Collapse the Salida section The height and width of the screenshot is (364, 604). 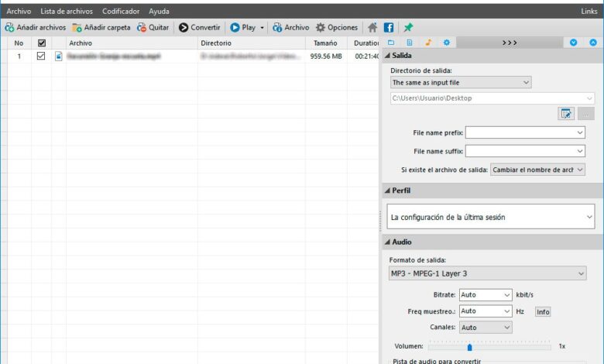pyautogui.click(x=387, y=56)
